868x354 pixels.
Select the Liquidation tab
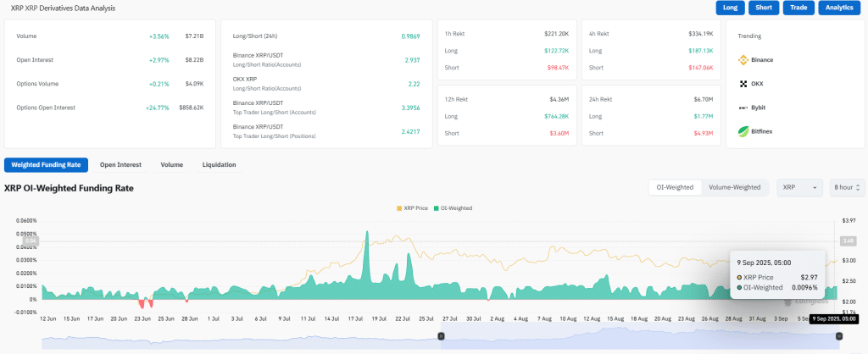217,164
